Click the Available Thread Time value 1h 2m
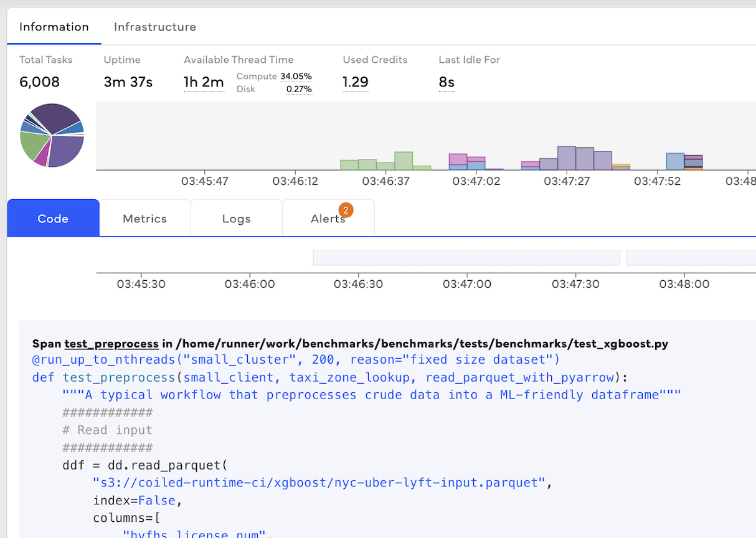 [204, 82]
